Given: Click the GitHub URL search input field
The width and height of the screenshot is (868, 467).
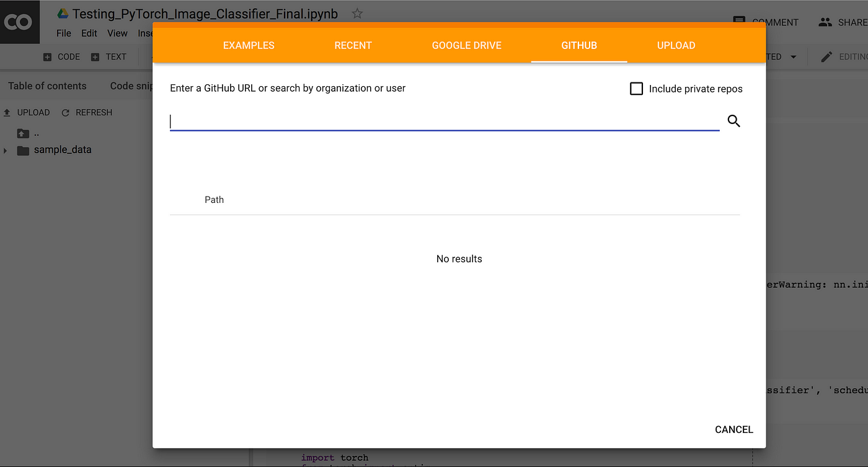Looking at the screenshot, I should click(x=445, y=121).
